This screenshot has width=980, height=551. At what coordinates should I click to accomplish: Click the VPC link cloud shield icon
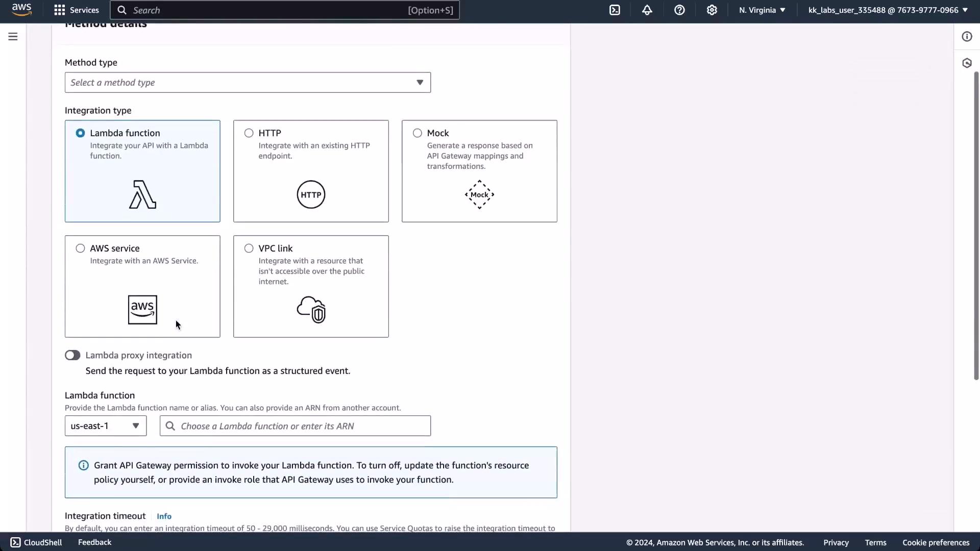(x=311, y=310)
